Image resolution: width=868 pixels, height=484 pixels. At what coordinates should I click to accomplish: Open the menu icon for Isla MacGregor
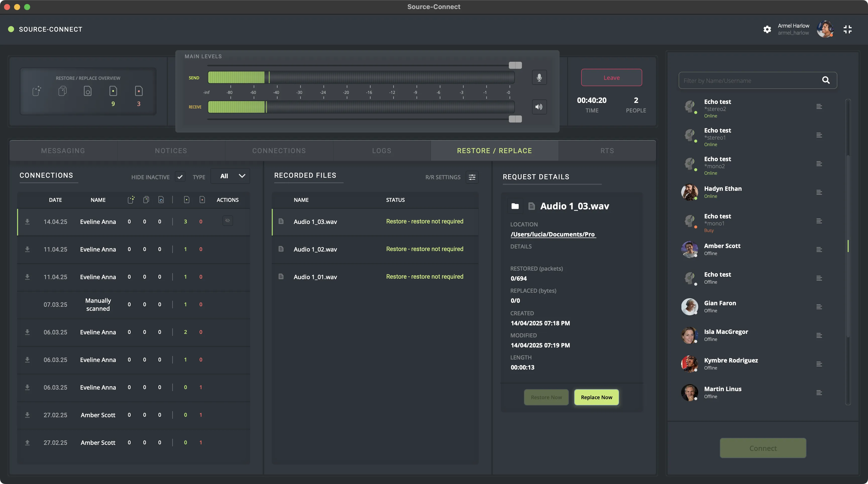[x=819, y=336]
